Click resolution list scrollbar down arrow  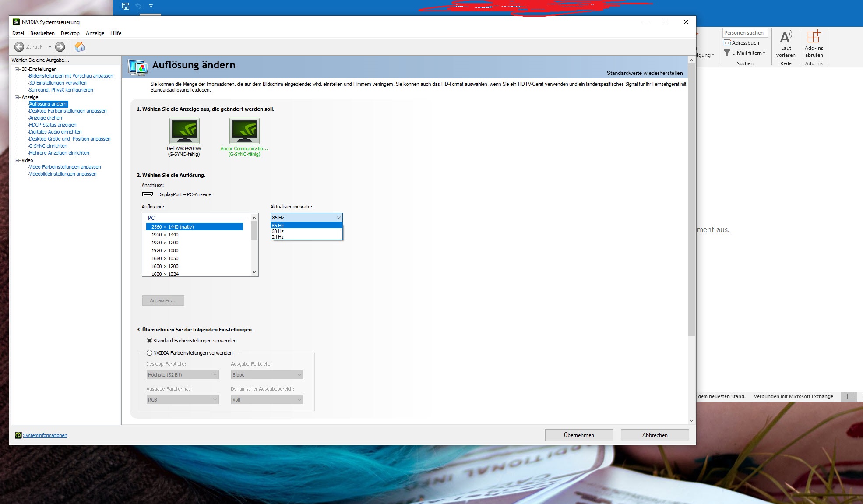click(x=254, y=272)
